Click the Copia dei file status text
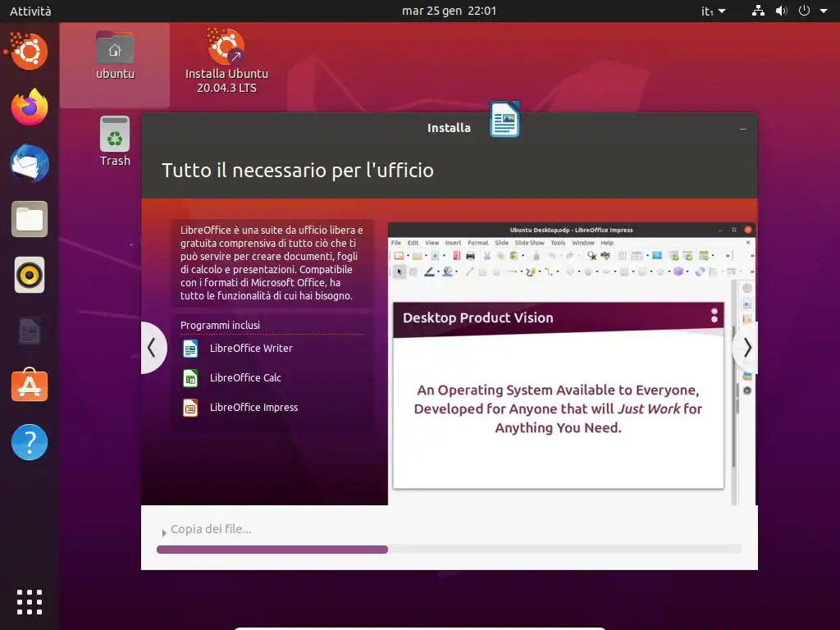The height and width of the screenshot is (630, 840). [x=211, y=529]
